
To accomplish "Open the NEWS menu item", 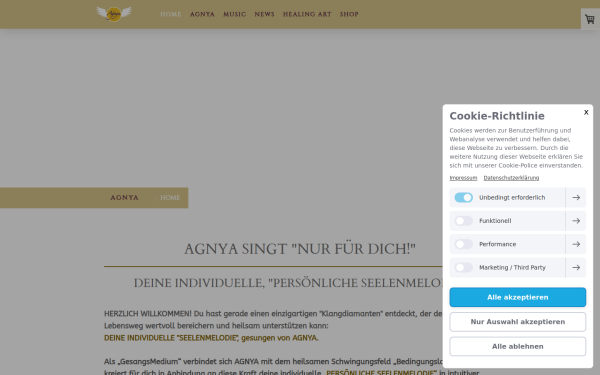I will tap(264, 14).
